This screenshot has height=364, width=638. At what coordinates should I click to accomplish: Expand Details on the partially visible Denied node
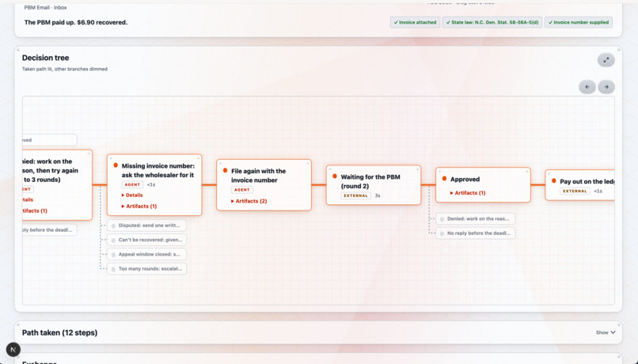point(28,199)
